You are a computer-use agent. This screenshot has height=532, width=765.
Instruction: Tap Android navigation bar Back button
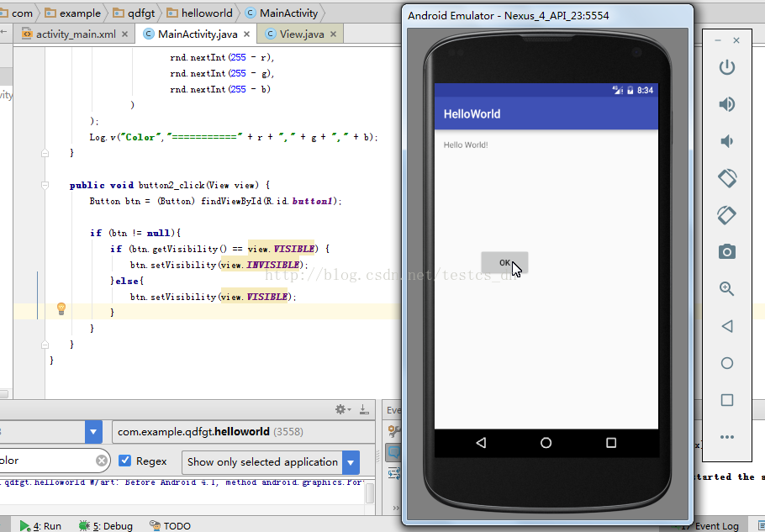pos(481,443)
